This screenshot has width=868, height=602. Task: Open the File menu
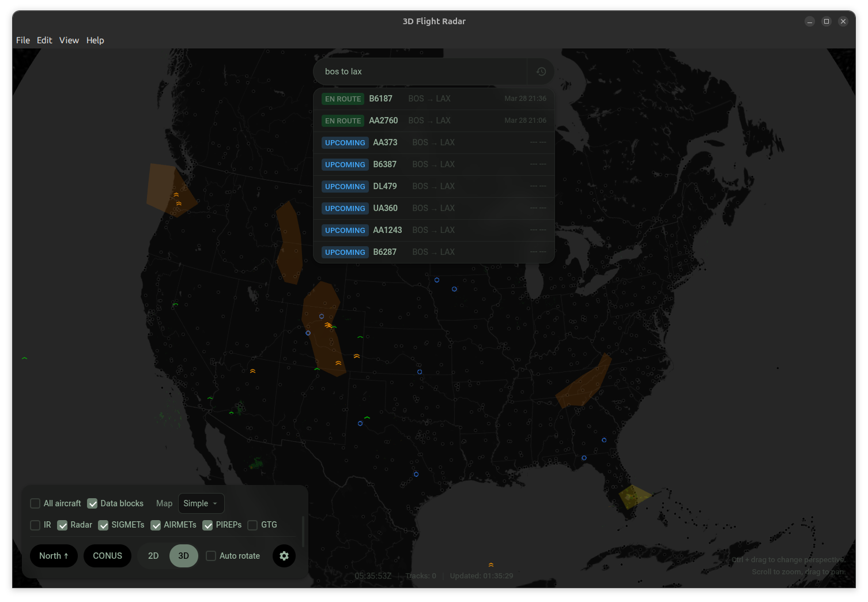coord(22,40)
